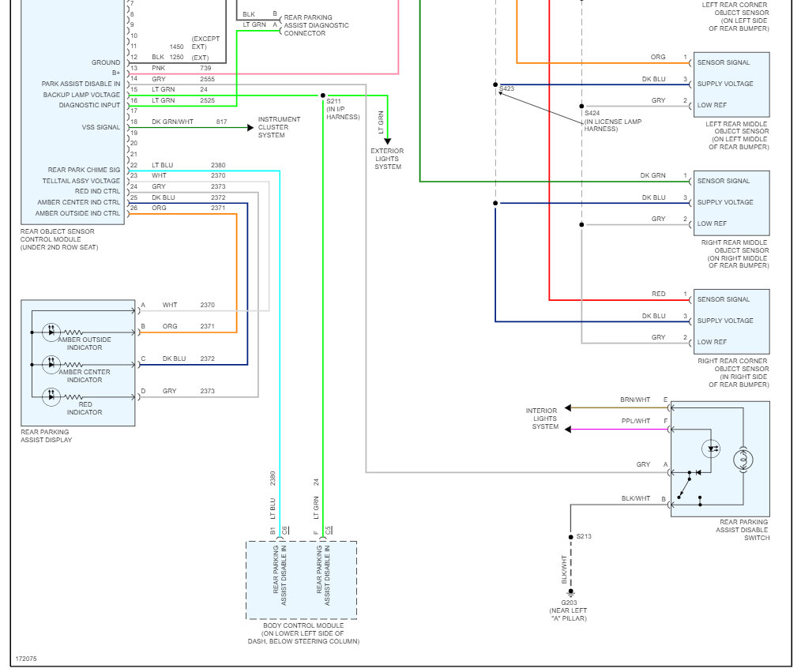801x672 pixels.
Task: Click circuit number 739
Action: [206, 68]
